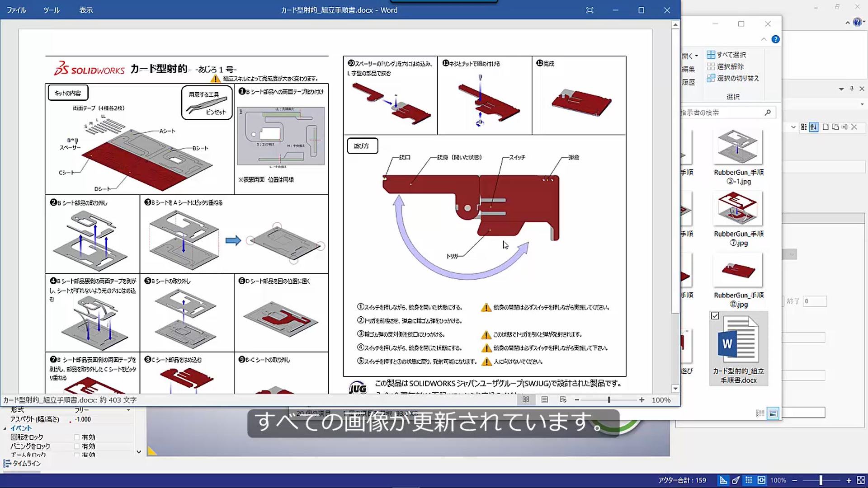Switch Word to Read Mode view
The height and width of the screenshot is (488, 868).
526,399
